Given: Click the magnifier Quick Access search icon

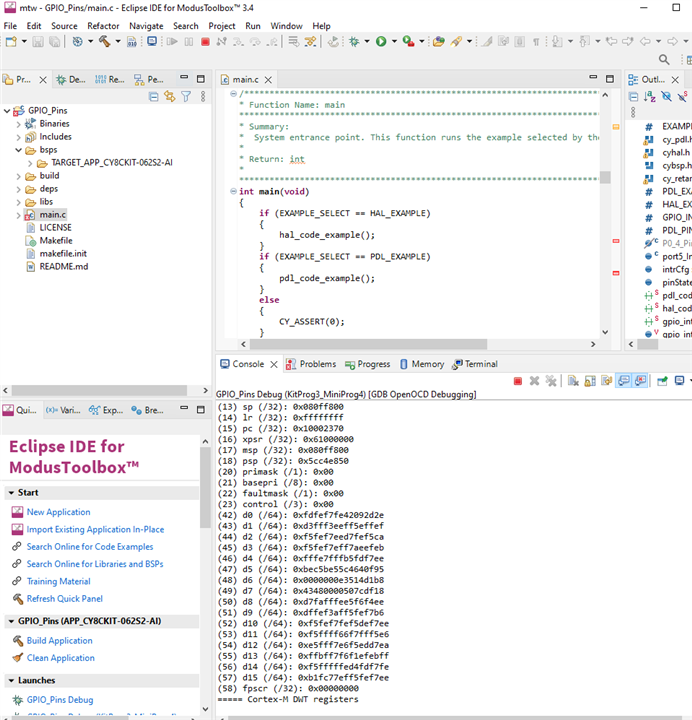Looking at the screenshot, I should coord(664,59).
